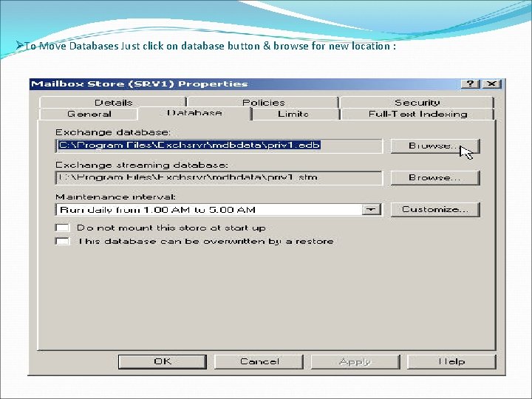Click the Exchange streaming database path field
532x399 pixels.
[x=219, y=178]
